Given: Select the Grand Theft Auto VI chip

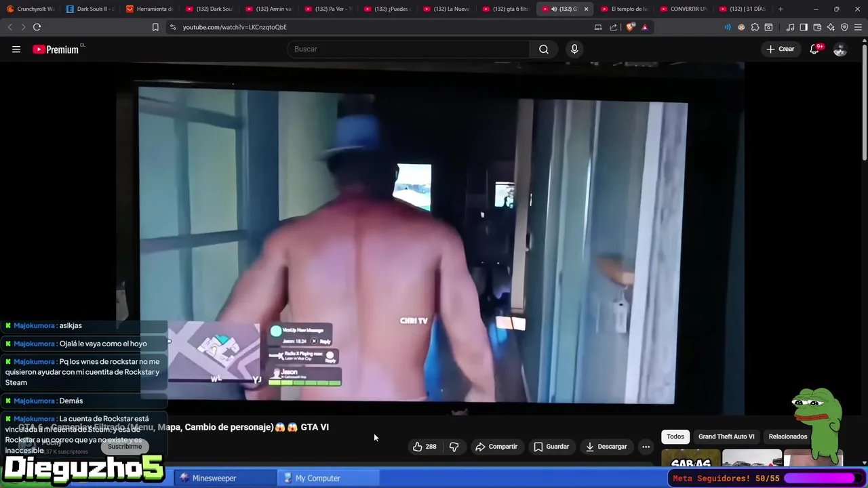Looking at the screenshot, I should coord(726,436).
